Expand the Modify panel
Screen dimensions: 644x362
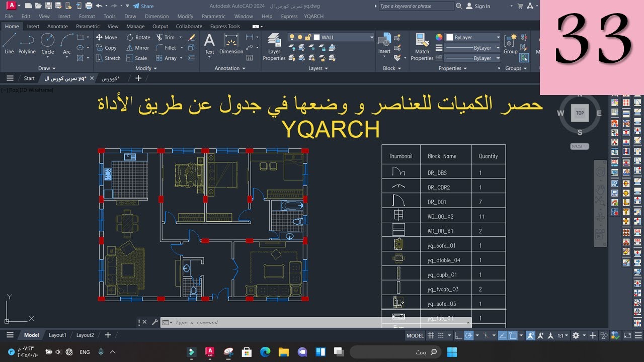coord(146,68)
